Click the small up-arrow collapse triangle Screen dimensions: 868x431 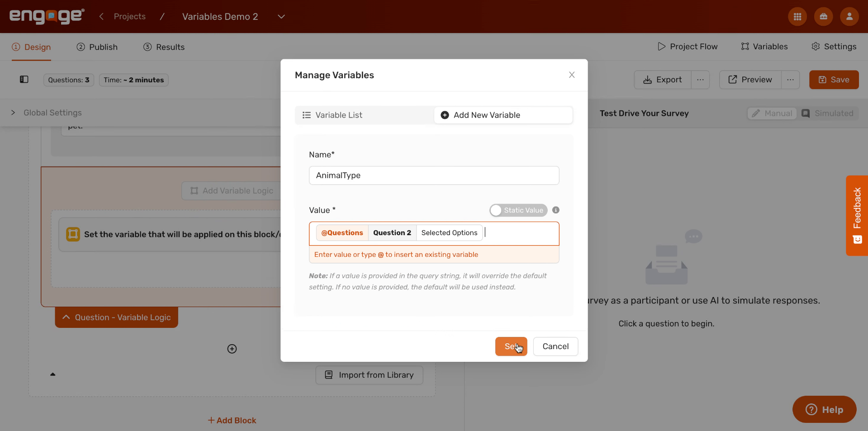52,374
